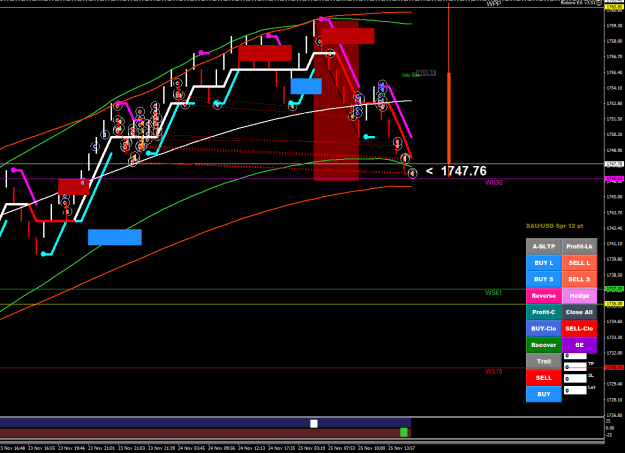The height and width of the screenshot is (453, 625).
Task: Click the purple BE button
Action: point(579,345)
